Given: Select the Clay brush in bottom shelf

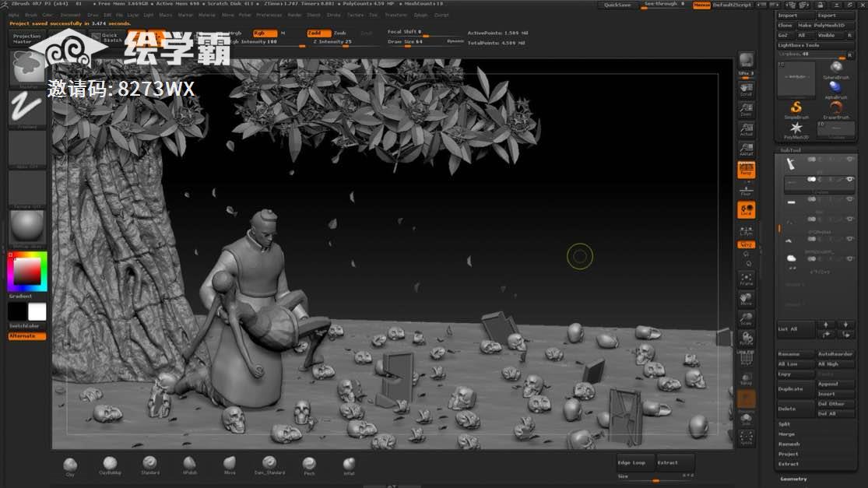Looking at the screenshot, I should (70, 466).
